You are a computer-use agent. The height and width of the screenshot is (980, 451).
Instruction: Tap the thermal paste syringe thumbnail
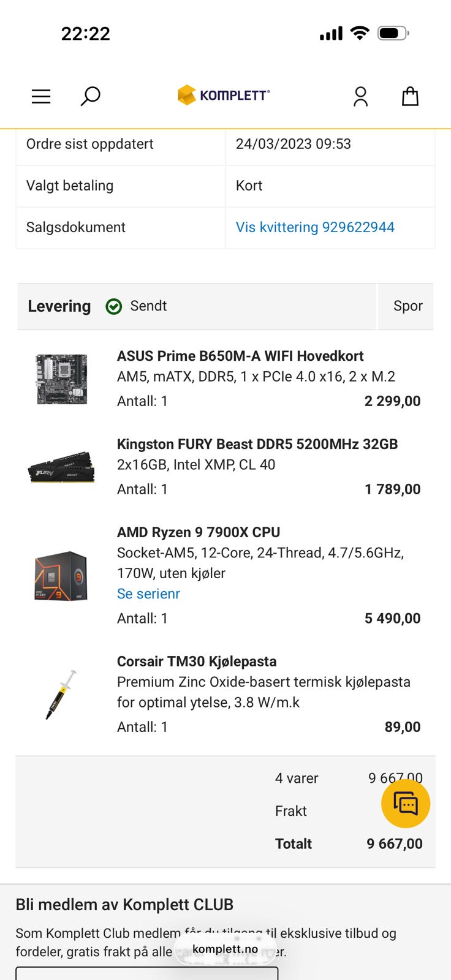(61, 694)
